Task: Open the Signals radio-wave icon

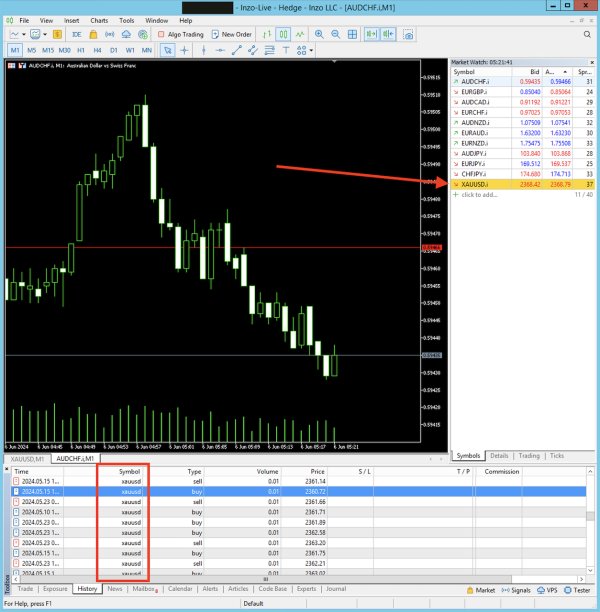Action: click(110, 34)
